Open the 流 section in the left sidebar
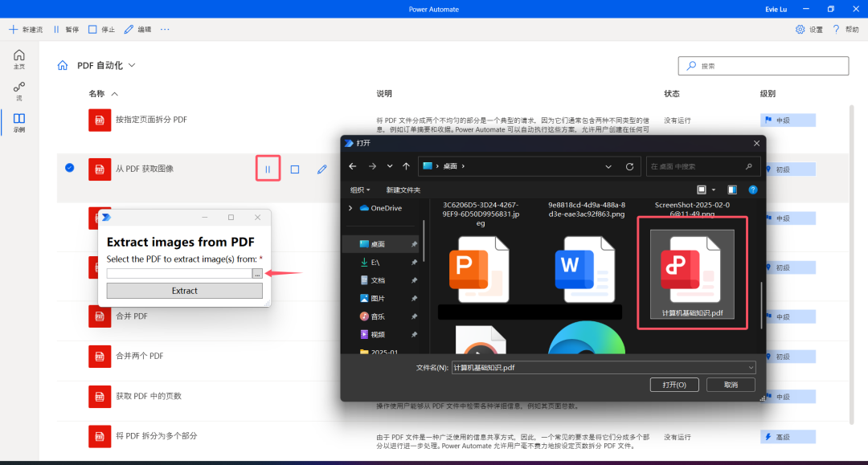Viewport: 868px width, 465px height. pos(18,91)
